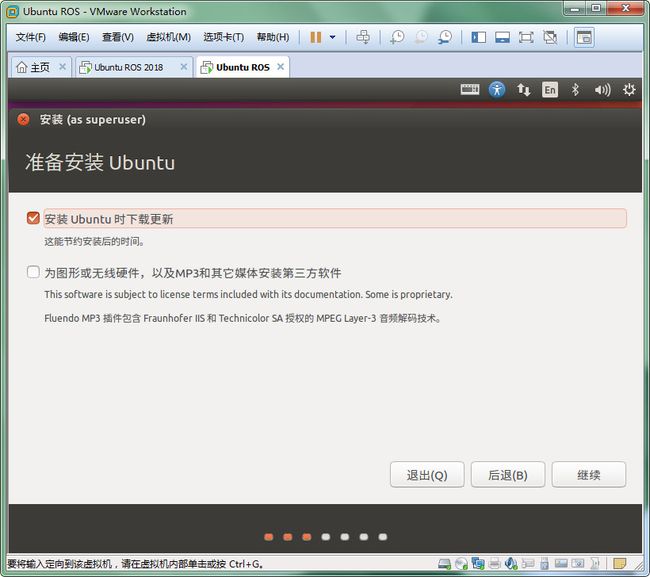Toggle the console view icon
Screen dimensions: 650x577
[585, 37]
